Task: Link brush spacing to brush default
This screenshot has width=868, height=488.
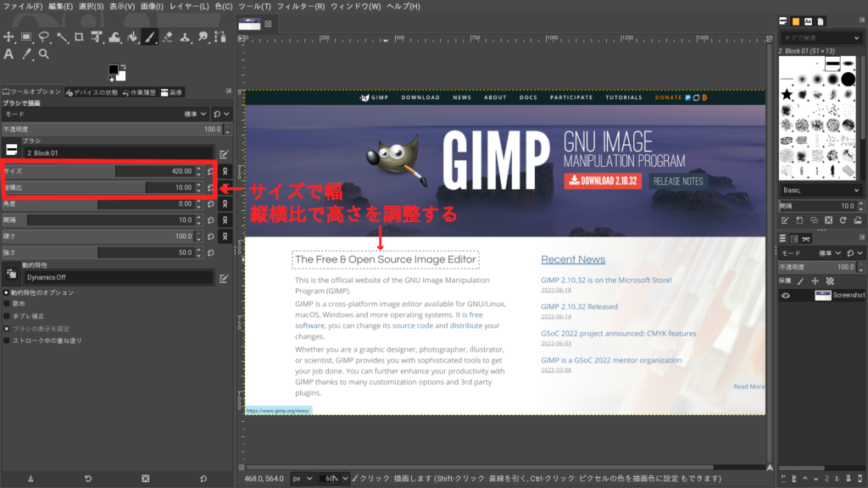Action: tap(225, 220)
